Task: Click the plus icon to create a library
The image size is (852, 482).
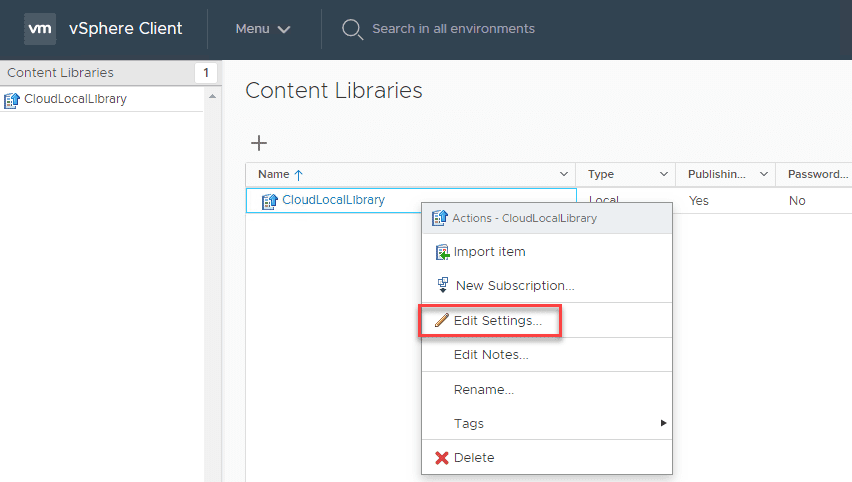Action: point(258,143)
